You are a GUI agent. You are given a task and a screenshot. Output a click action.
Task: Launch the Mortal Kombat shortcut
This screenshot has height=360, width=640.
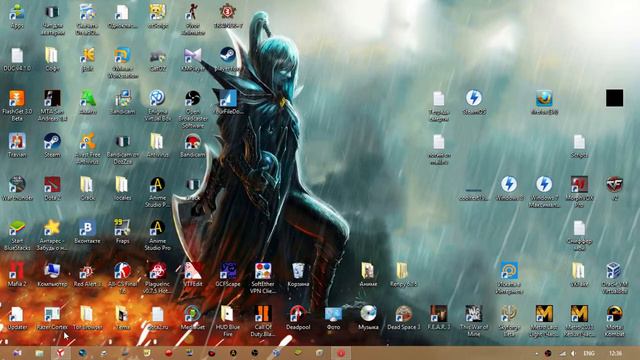tap(615, 315)
